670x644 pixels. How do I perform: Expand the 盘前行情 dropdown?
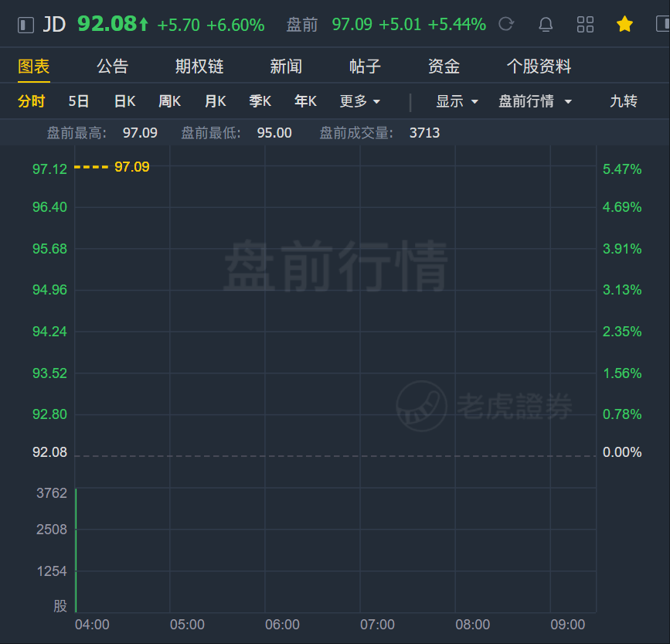click(535, 101)
